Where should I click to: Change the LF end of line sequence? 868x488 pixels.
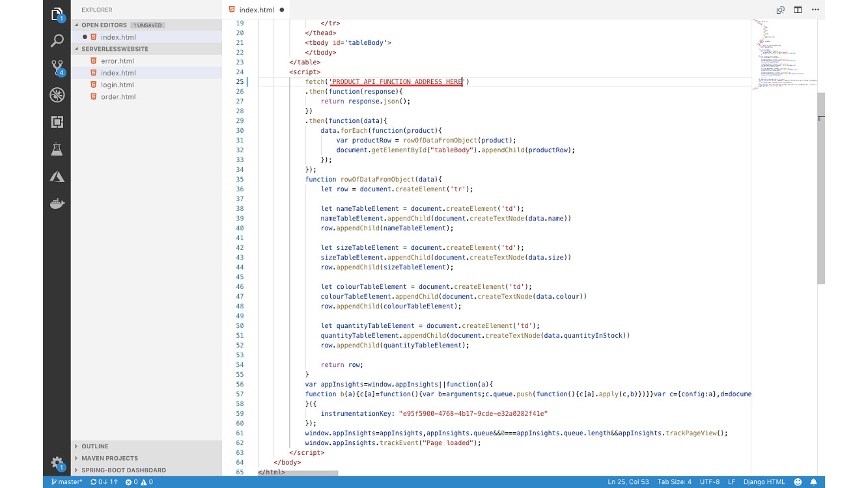pos(731,482)
